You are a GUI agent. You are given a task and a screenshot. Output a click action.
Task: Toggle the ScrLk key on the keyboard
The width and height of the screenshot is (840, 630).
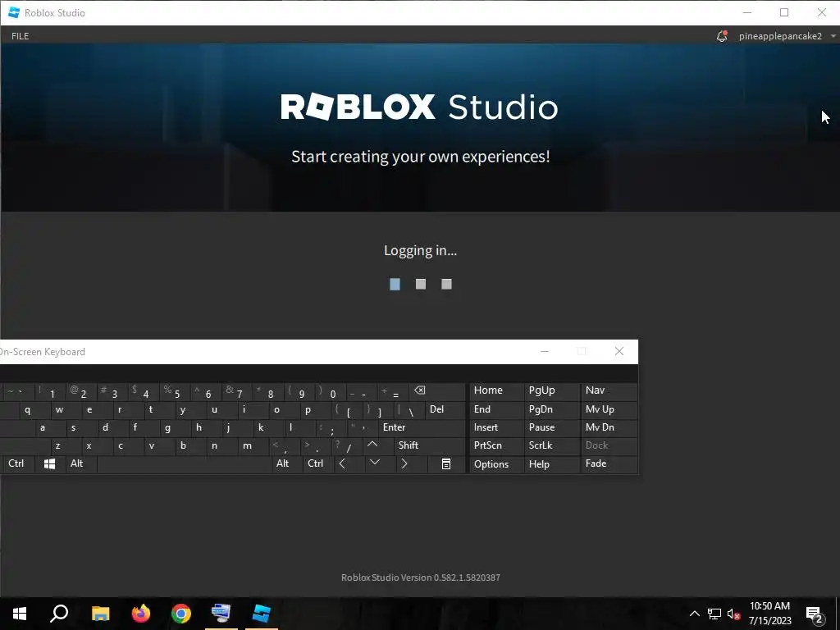[552, 445]
